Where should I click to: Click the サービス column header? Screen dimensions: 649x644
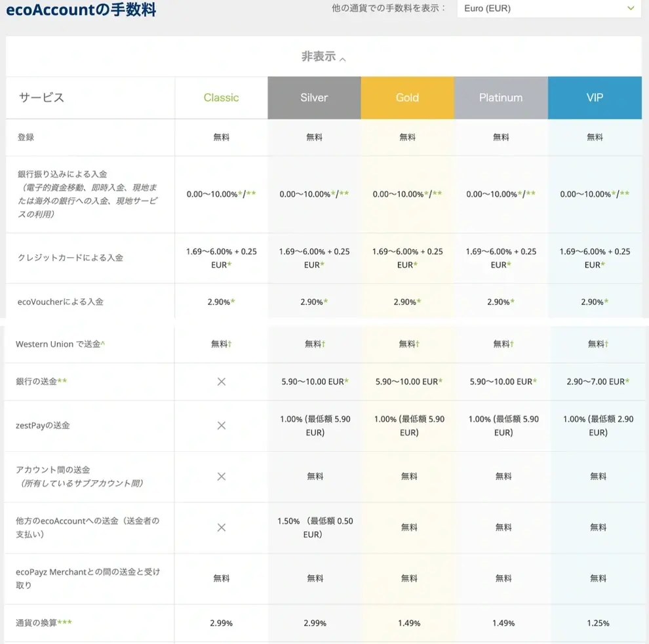tap(41, 98)
